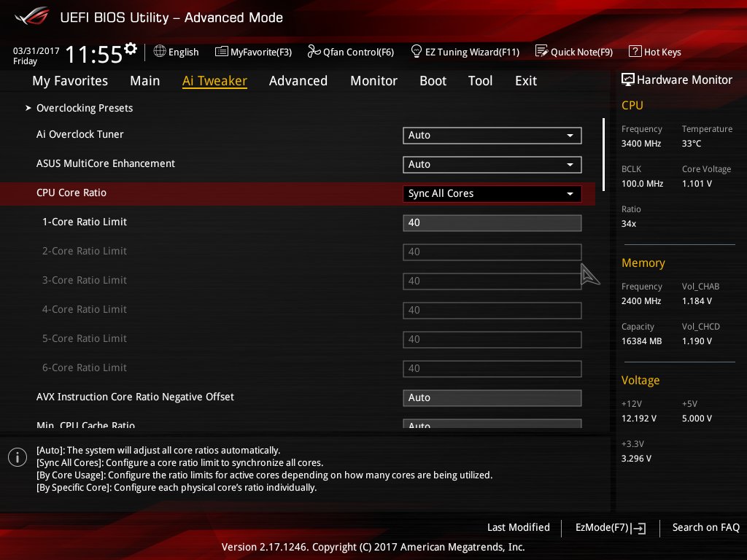
Task: Go to the My Favorites tab
Action: click(70, 81)
